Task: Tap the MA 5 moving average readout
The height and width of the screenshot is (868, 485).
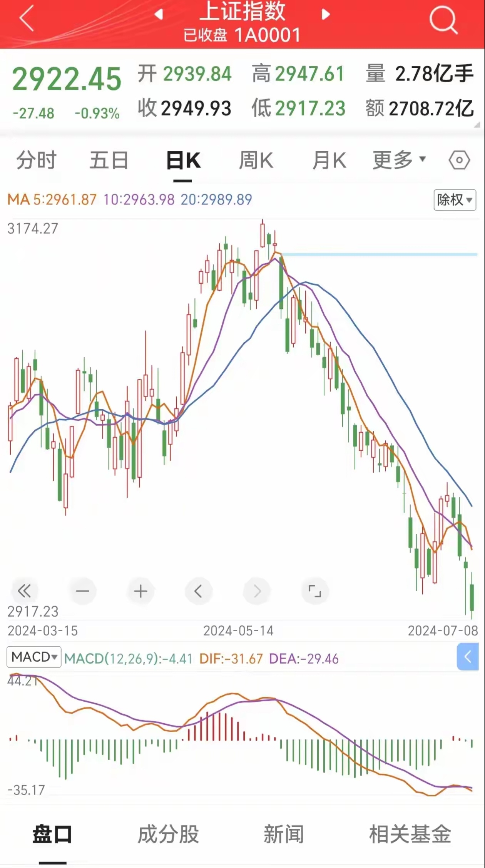Action: click(x=52, y=200)
